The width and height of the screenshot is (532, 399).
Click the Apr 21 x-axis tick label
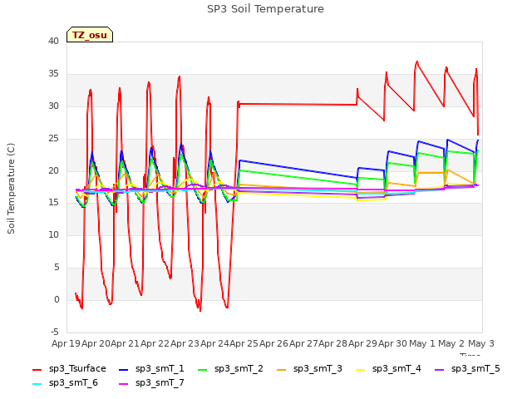[x=126, y=343]
